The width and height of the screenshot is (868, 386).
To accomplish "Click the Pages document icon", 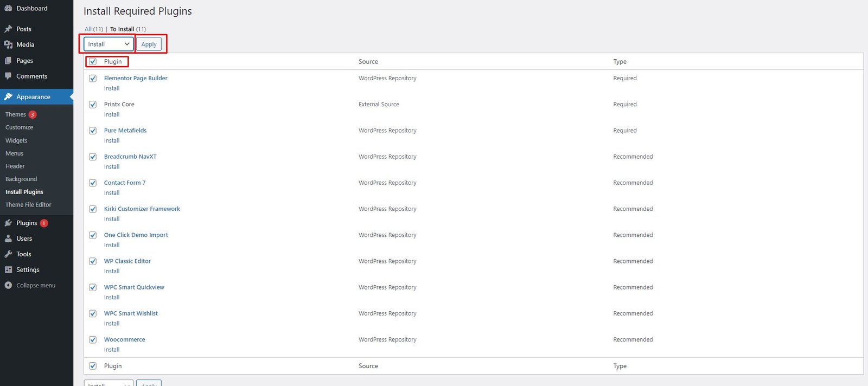I will 8,61.
